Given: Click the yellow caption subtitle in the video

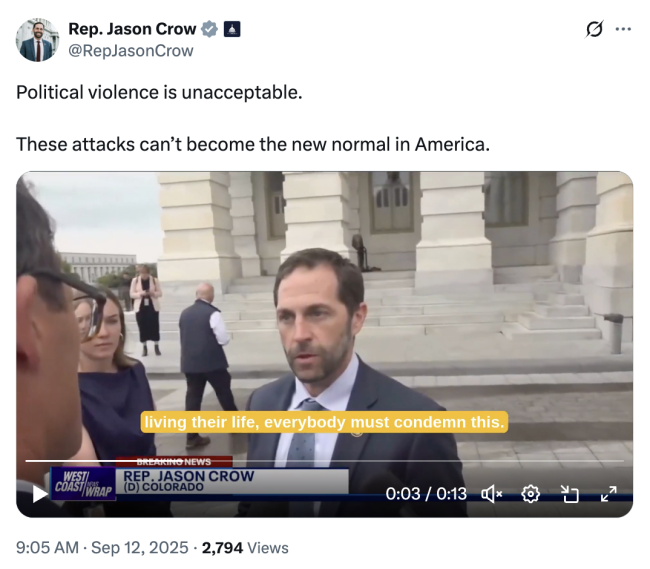Looking at the screenshot, I should [x=324, y=422].
